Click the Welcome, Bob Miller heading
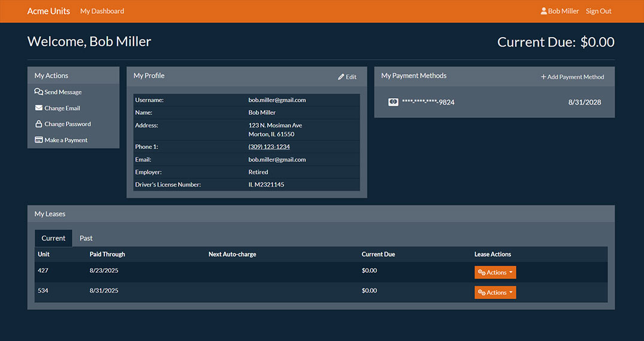Viewport: 644px width, 341px height. point(89,41)
